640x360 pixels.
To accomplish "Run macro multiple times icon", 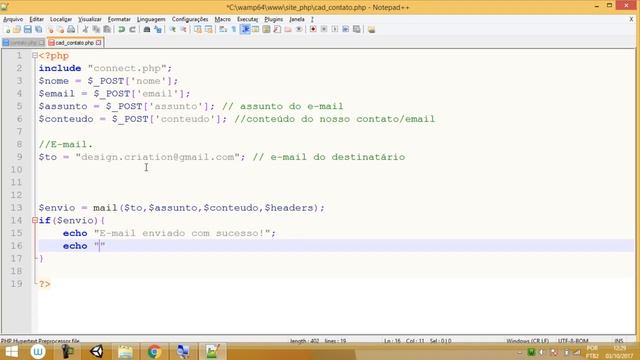I will pyautogui.click(x=346, y=29).
